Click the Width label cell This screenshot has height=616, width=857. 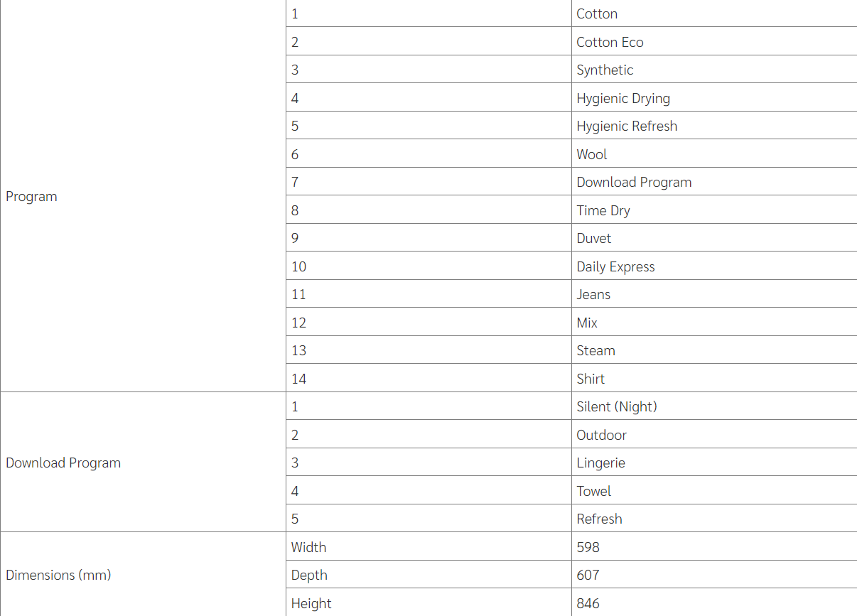pos(308,547)
